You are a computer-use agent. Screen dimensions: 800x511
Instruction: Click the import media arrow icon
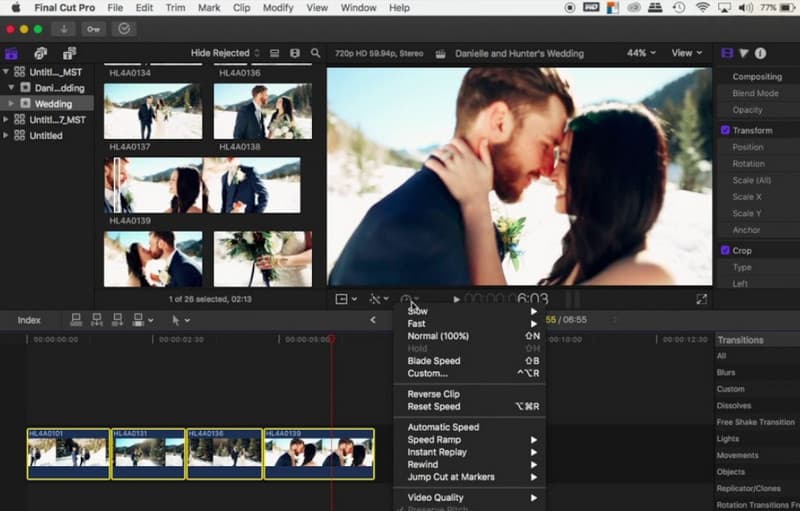point(64,29)
